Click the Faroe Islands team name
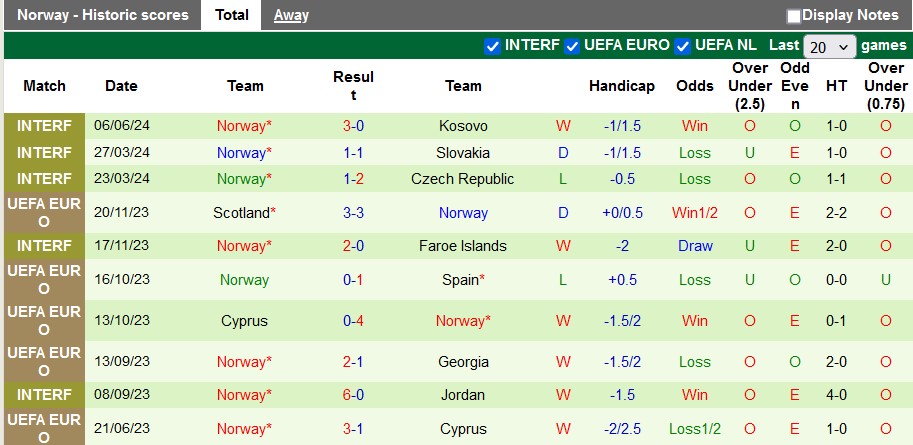Viewport: 913px width, 445px height. (463, 246)
